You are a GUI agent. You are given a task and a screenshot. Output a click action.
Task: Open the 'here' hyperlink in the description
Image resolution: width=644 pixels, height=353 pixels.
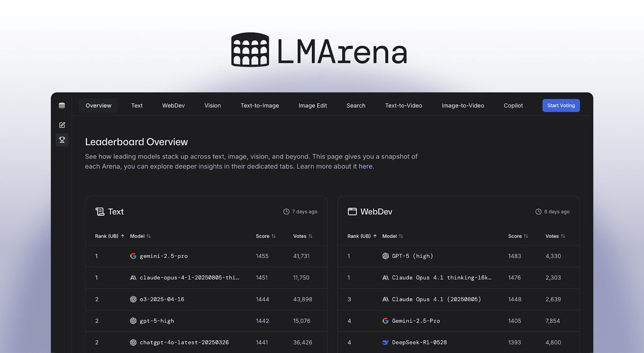pos(365,166)
